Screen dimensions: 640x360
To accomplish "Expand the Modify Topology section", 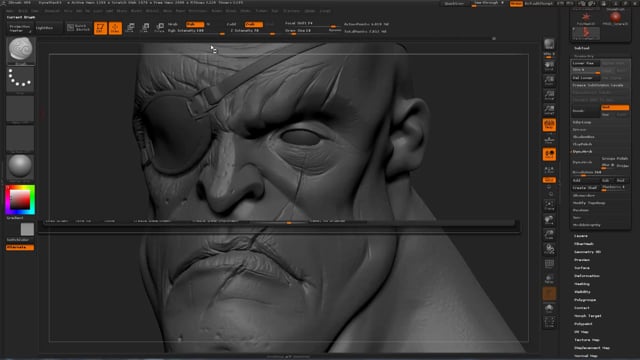I will pyautogui.click(x=589, y=203).
